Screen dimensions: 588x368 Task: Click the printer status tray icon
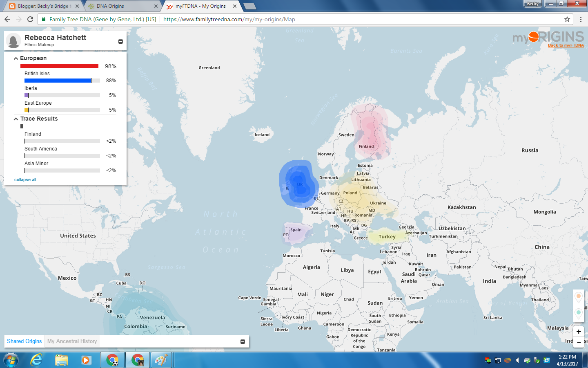tap(527, 360)
